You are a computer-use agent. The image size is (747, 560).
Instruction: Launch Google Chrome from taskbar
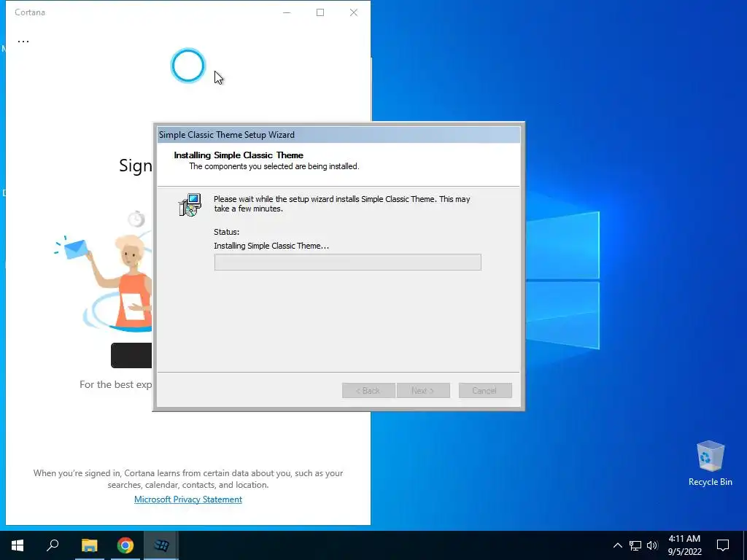pos(125,545)
